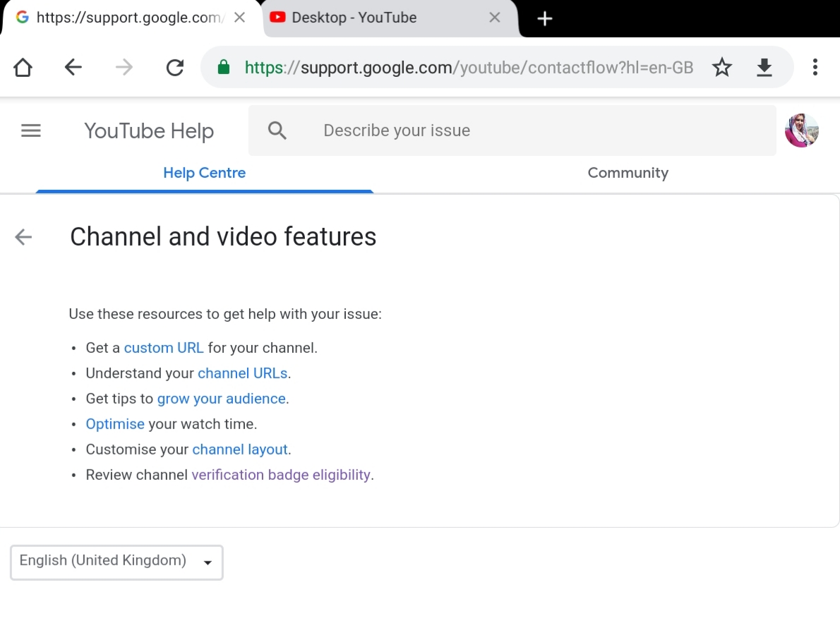Close the support.google.com tab
Viewport: 840px width, 621px height.
pos(240,18)
